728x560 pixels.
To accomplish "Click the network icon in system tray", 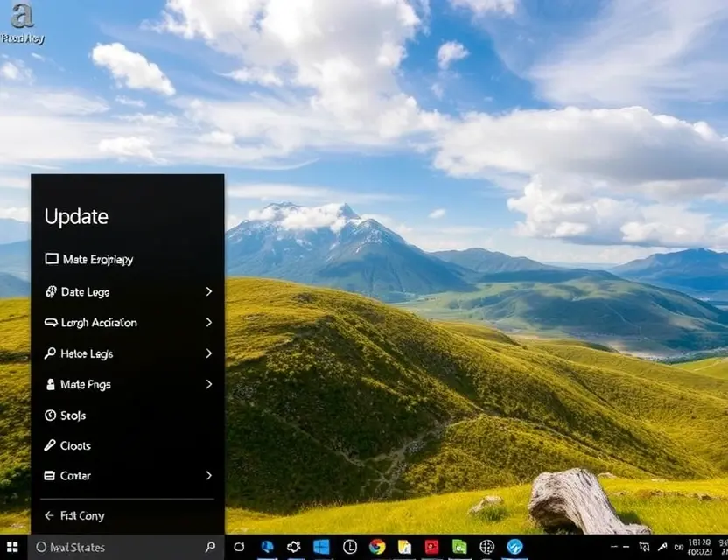I will (x=644, y=547).
